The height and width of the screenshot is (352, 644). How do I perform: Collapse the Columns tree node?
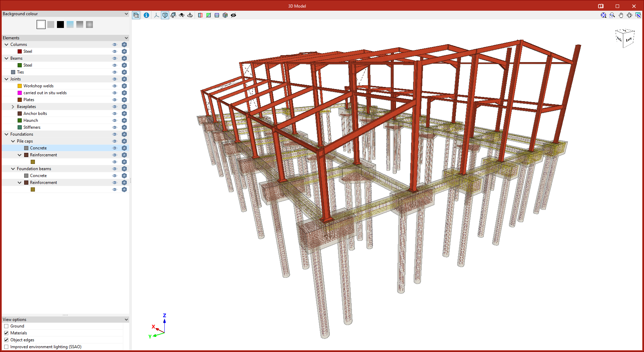(6, 45)
